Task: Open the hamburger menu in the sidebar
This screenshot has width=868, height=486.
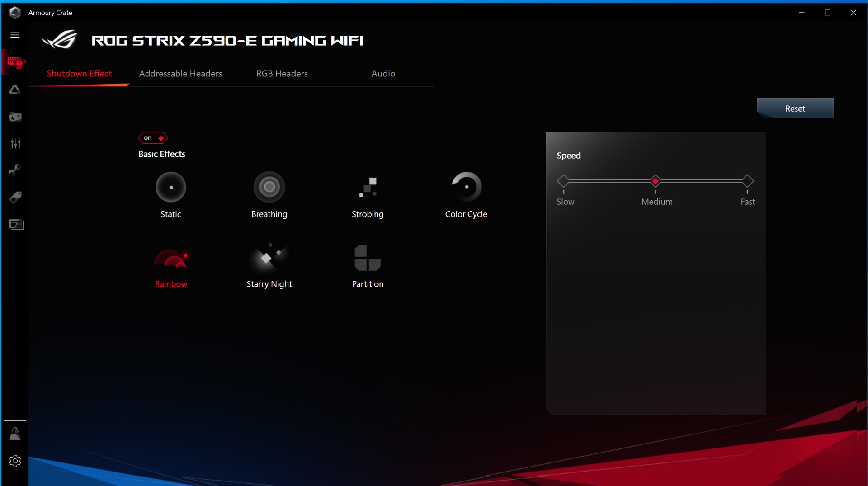Action: (15, 35)
